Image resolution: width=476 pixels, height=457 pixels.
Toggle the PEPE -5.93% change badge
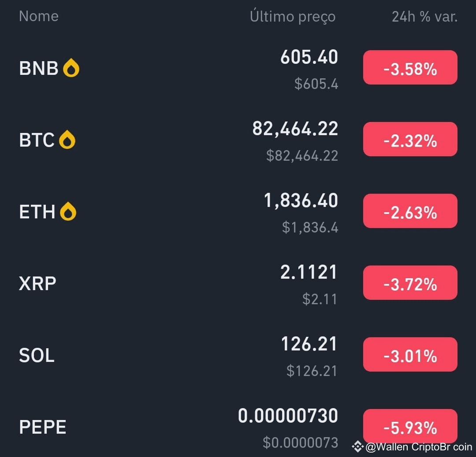(x=410, y=426)
